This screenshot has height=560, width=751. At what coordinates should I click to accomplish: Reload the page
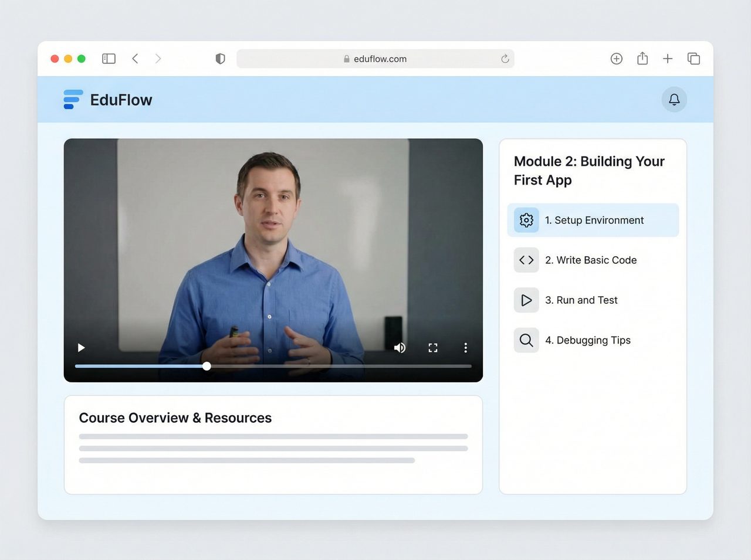point(505,59)
